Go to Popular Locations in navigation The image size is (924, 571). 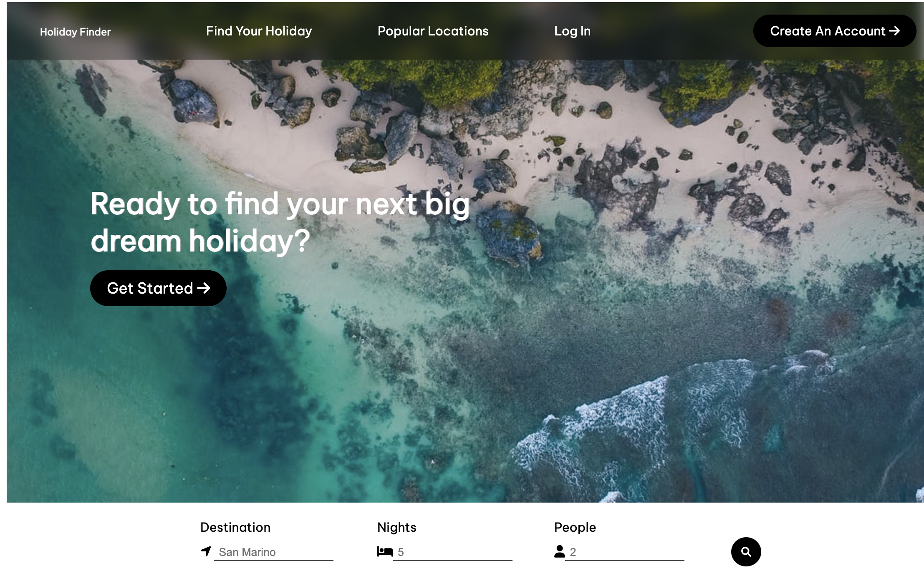433,31
